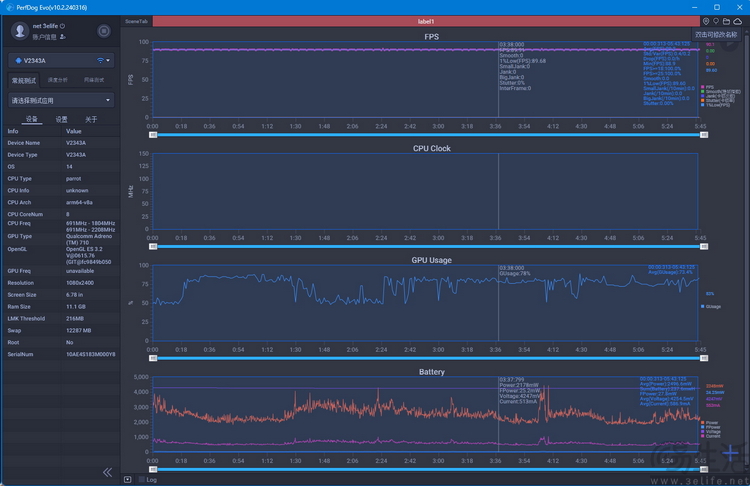Click the power icon beside net 3elife

click(62, 26)
